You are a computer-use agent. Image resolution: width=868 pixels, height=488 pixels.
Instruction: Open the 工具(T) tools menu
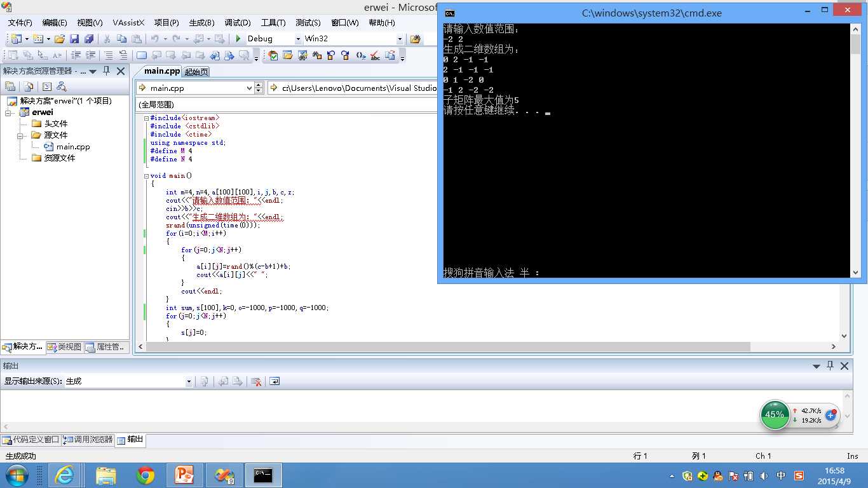point(273,22)
